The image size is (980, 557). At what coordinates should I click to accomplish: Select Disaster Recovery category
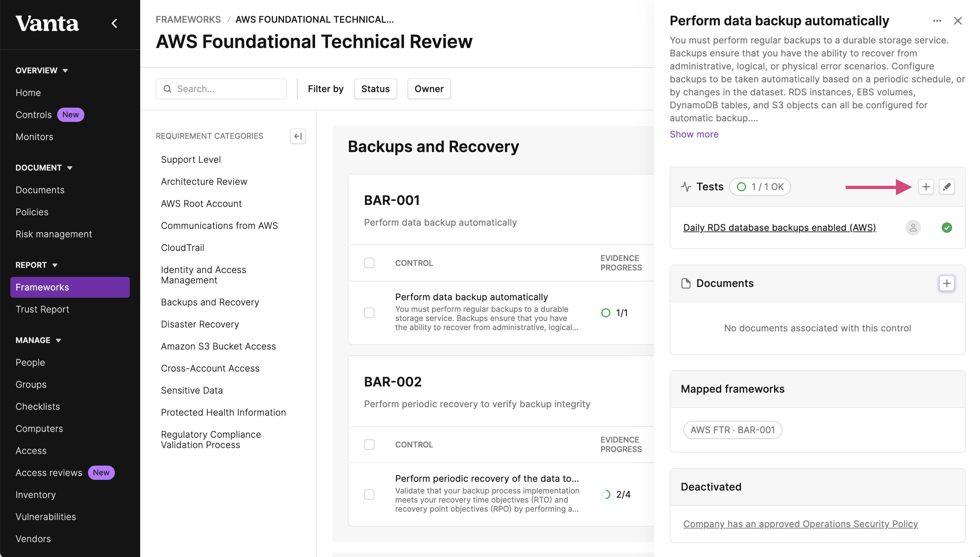pos(200,325)
